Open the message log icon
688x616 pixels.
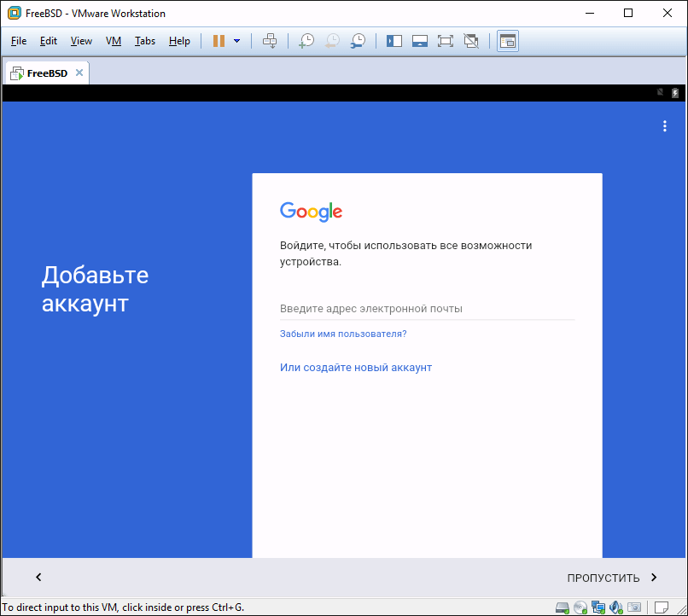(662, 607)
